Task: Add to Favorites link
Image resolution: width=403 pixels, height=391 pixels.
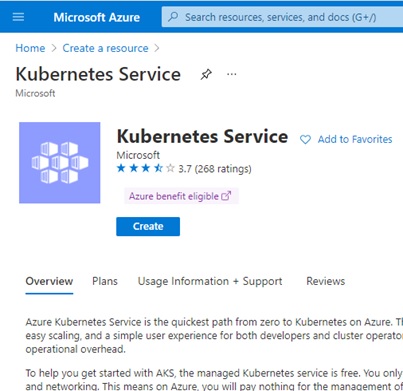Action: (x=355, y=139)
